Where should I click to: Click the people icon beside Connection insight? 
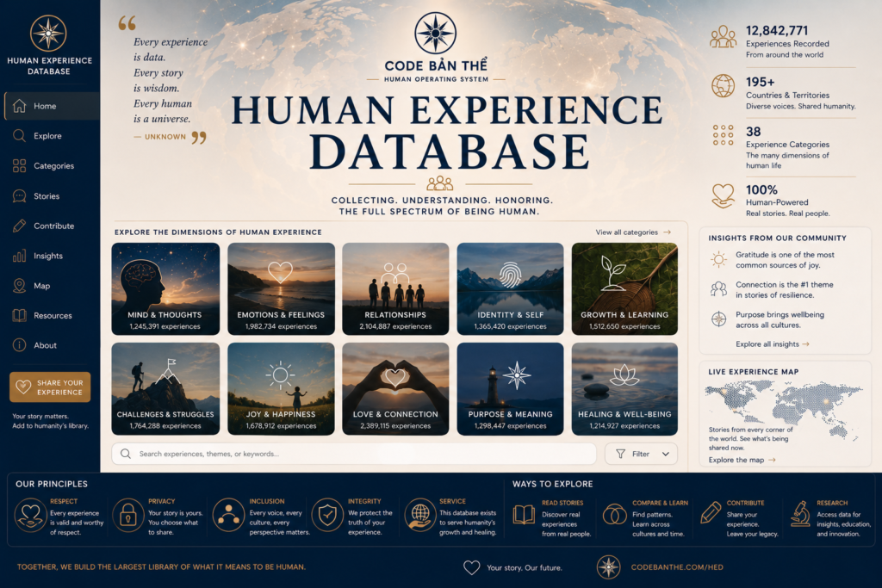(x=718, y=289)
